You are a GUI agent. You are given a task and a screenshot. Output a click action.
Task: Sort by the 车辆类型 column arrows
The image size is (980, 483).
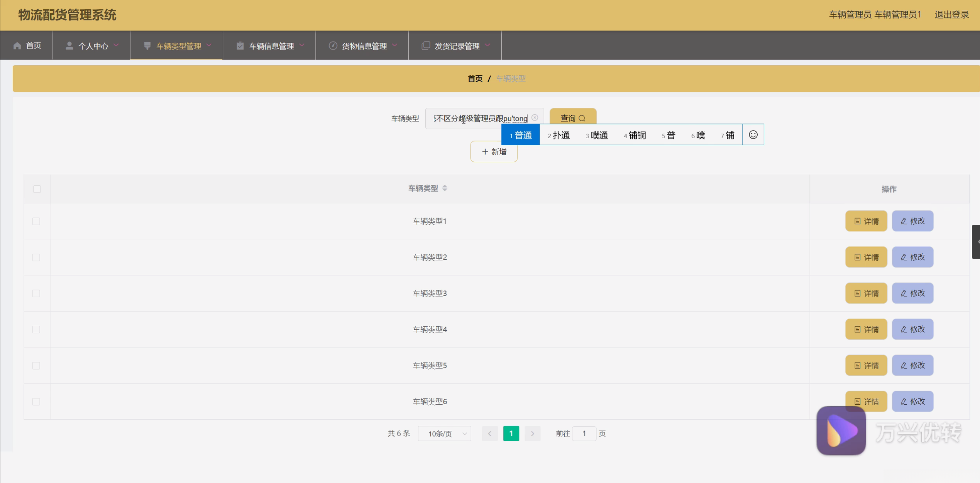(x=445, y=188)
